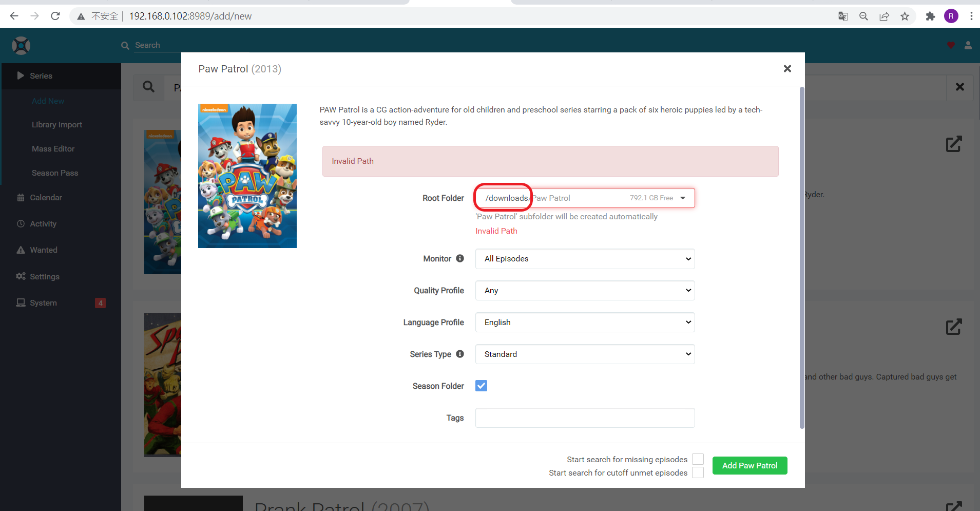Open the Root Folder dropdown
Image resolution: width=980 pixels, height=511 pixels.
[585, 198]
